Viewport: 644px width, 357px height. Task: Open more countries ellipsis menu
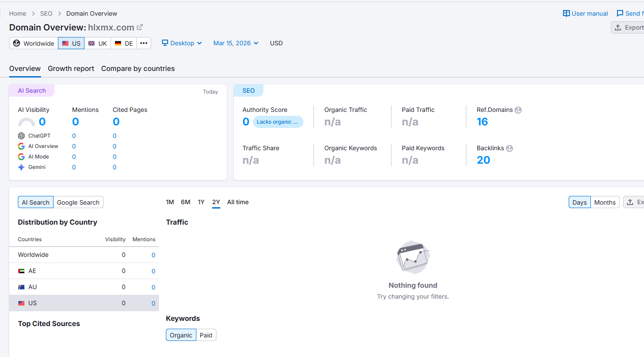144,43
